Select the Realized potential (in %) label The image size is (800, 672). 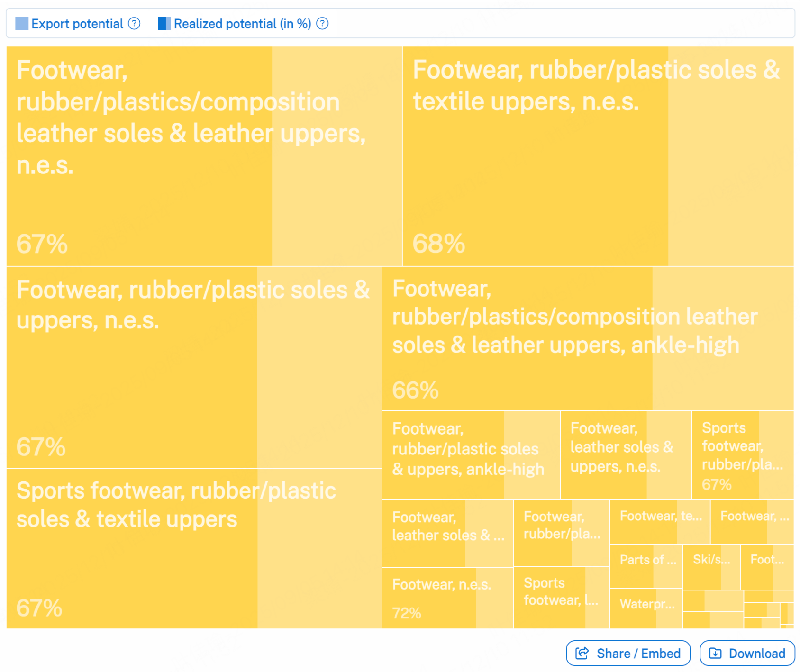coord(242,24)
